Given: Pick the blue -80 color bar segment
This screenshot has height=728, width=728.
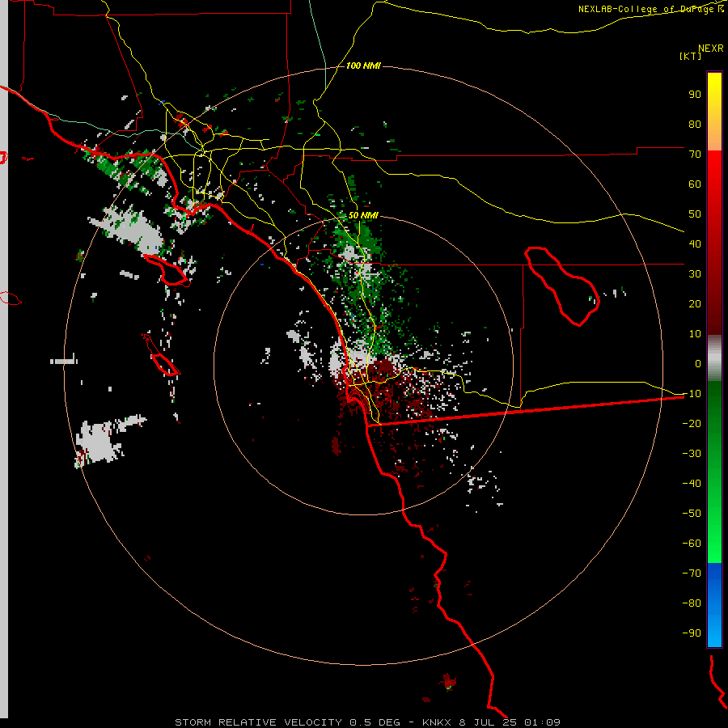Looking at the screenshot, I should pos(714,603).
